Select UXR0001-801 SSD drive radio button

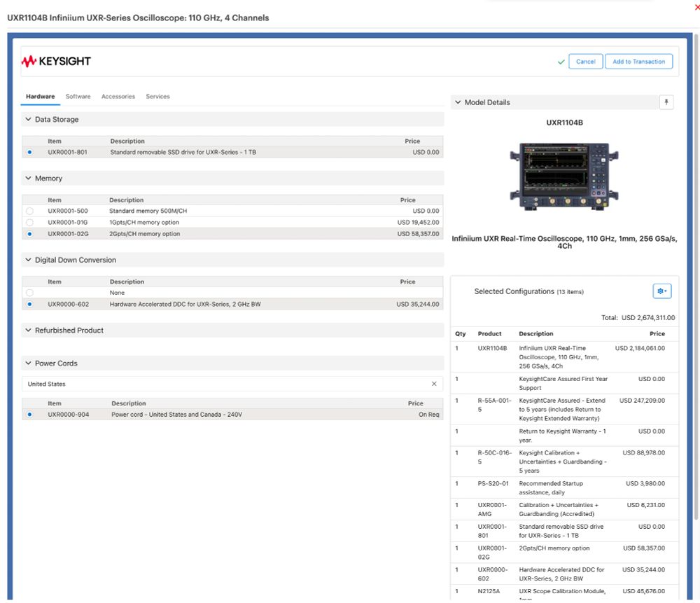click(29, 152)
